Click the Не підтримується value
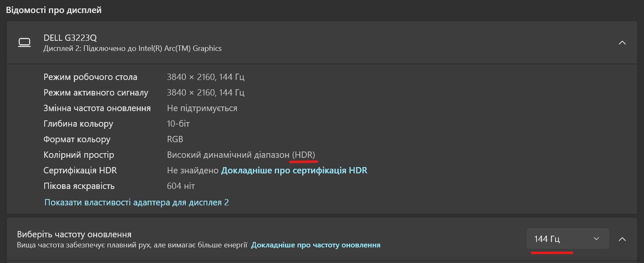 pos(202,108)
